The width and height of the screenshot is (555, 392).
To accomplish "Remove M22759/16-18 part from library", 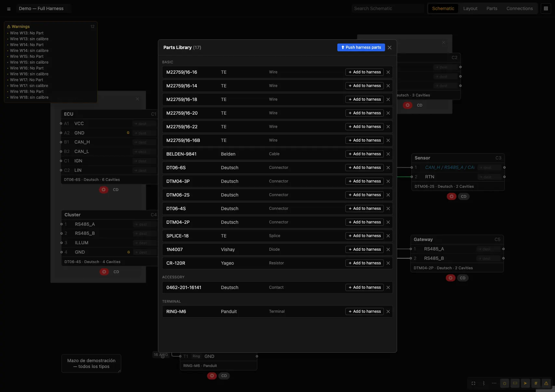I will click(x=388, y=99).
